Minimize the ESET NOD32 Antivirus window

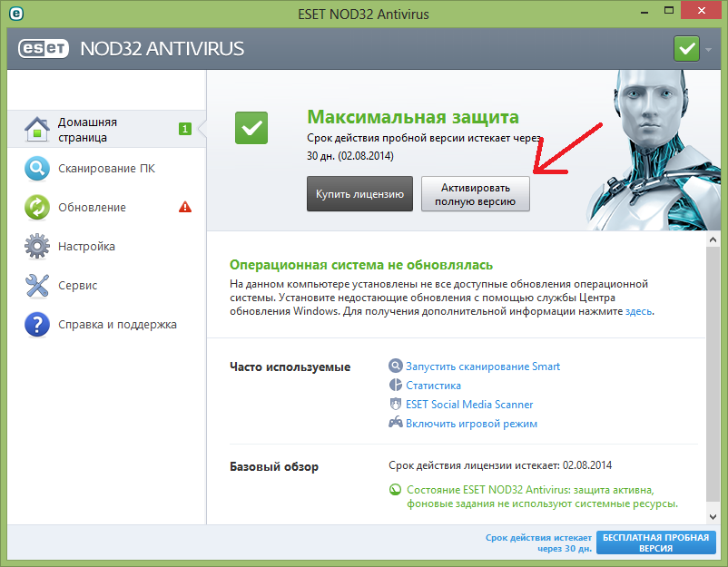pyautogui.click(x=644, y=11)
